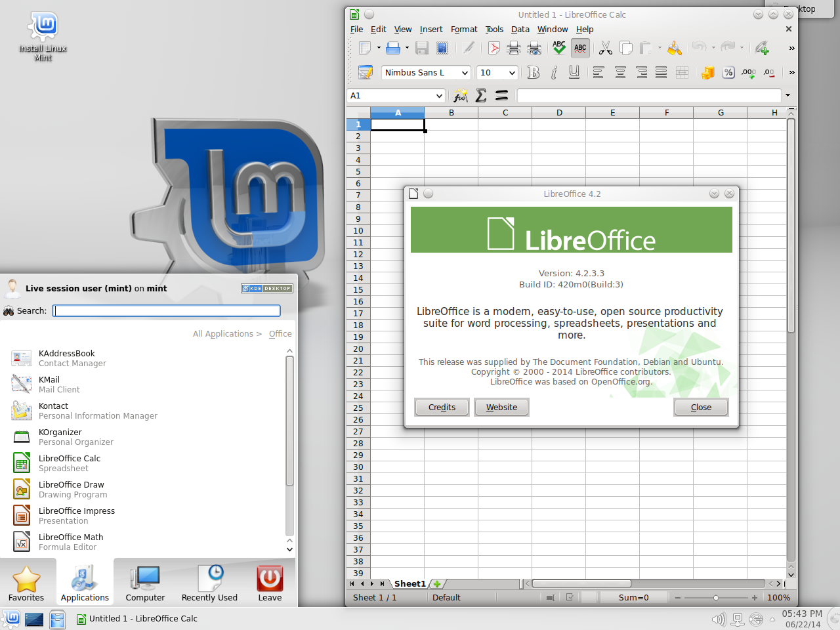Click the Edit File pencil icon
840x630 pixels.
pos(468,48)
